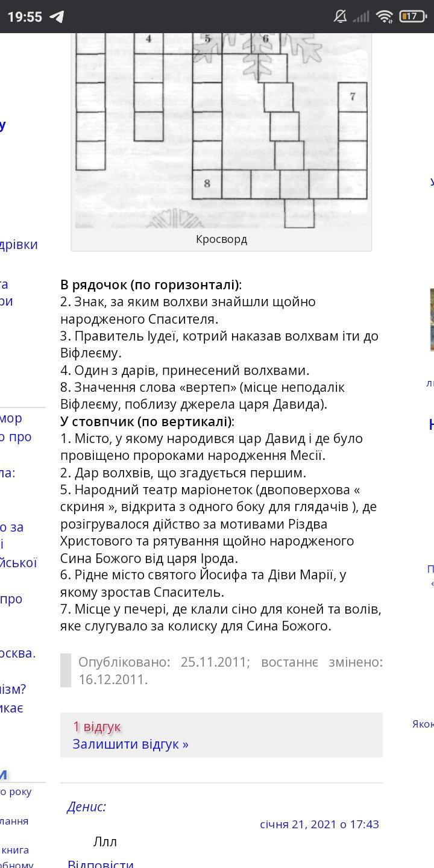Tap the comment text Ллл
This screenshot has width=434, height=868.
pyautogui.click(x=105, y=841)
